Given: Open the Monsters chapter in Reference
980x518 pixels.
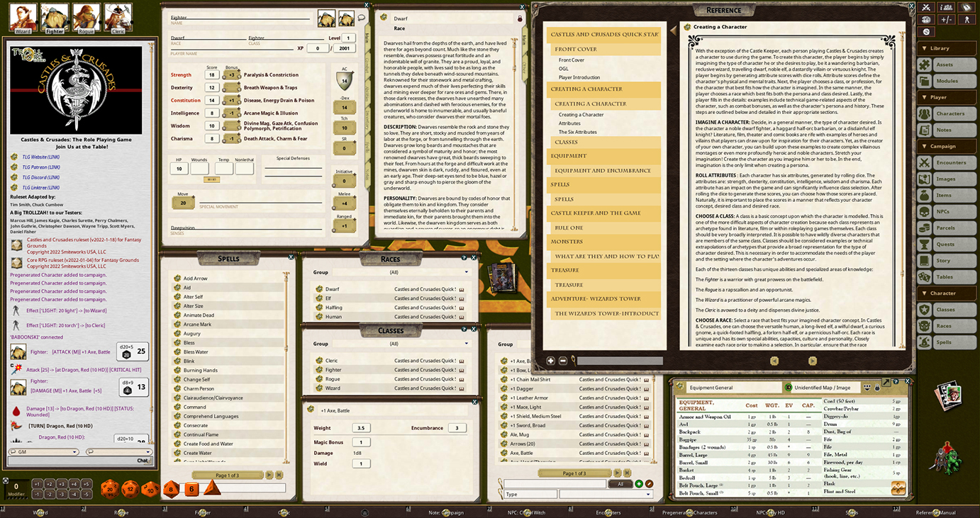Looking at the screenshot, I should click(x=604, y=242).
